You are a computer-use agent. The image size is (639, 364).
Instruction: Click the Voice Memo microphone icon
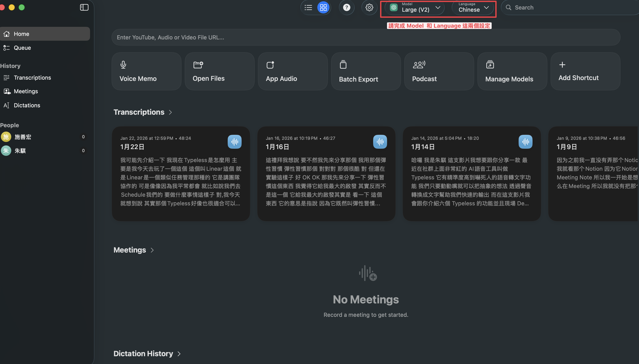[x=123, y=65]
